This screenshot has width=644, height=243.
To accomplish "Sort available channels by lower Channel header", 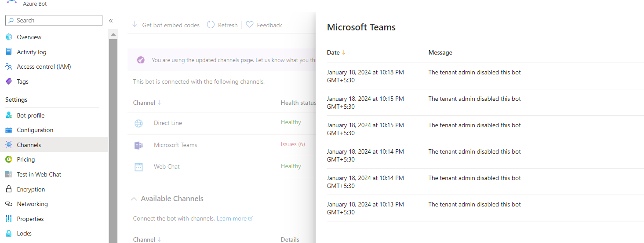I will pos(147,239).
